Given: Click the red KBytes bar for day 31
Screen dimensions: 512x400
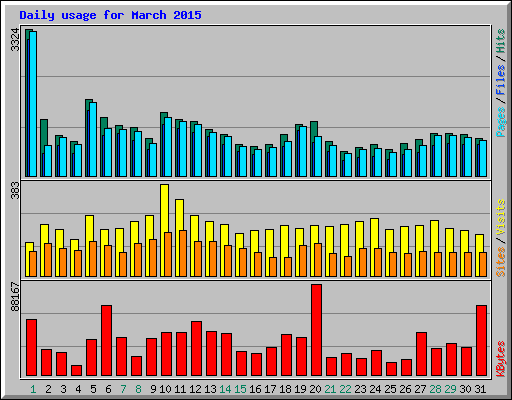Looking at the screenshot, I should [x=481, y=340].
